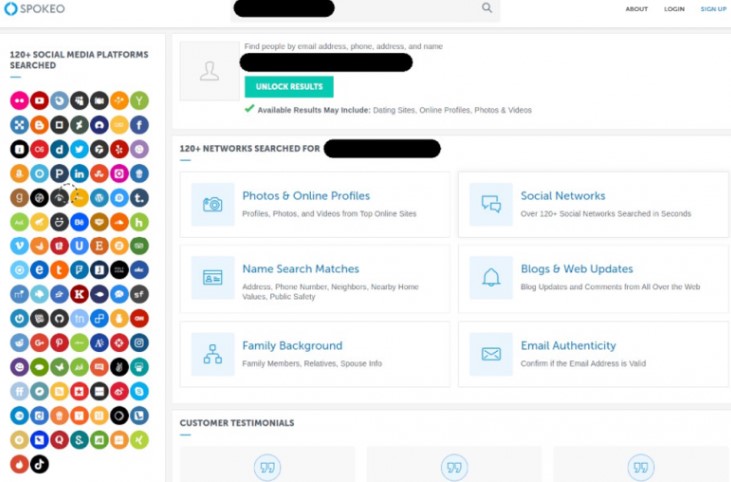This screenshot has width=731, height=482.
Task: Click the orange Blogger icon
Action: coord(39,125)
